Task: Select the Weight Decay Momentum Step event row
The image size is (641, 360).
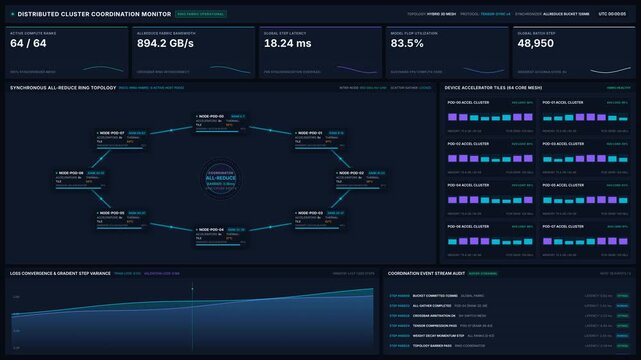Action: point(509,336)
